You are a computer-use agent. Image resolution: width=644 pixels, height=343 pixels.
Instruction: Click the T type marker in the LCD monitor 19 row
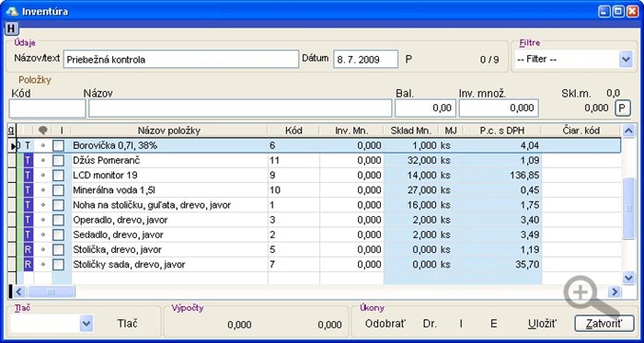28,176
